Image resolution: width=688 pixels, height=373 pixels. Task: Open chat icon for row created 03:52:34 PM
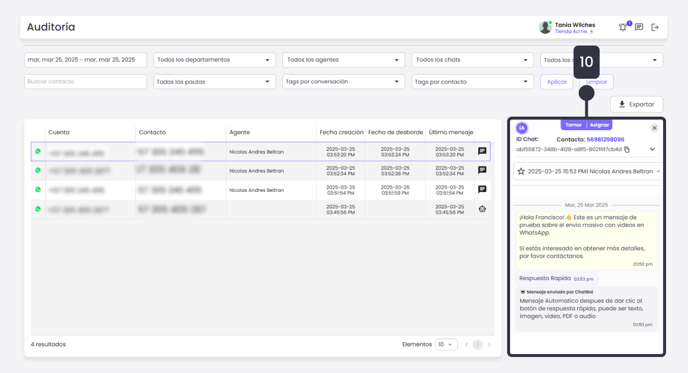(x=482, y=170)
